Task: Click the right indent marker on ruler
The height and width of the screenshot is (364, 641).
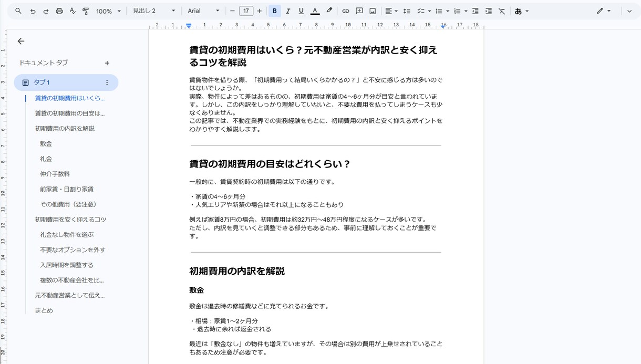Action: pyautogui.click(x=443, y=26)
